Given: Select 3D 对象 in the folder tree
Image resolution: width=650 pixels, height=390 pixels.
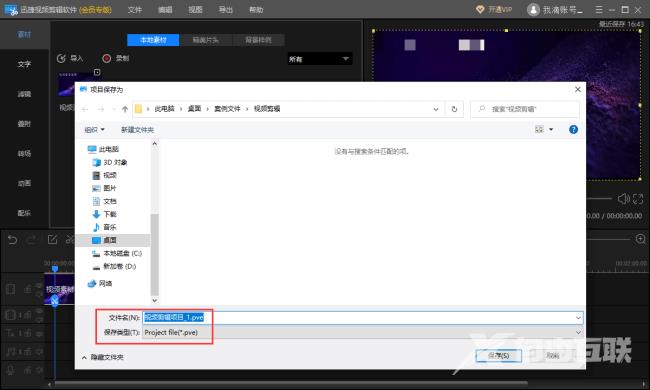Looking at the screenshot, I should coord(110,162).
